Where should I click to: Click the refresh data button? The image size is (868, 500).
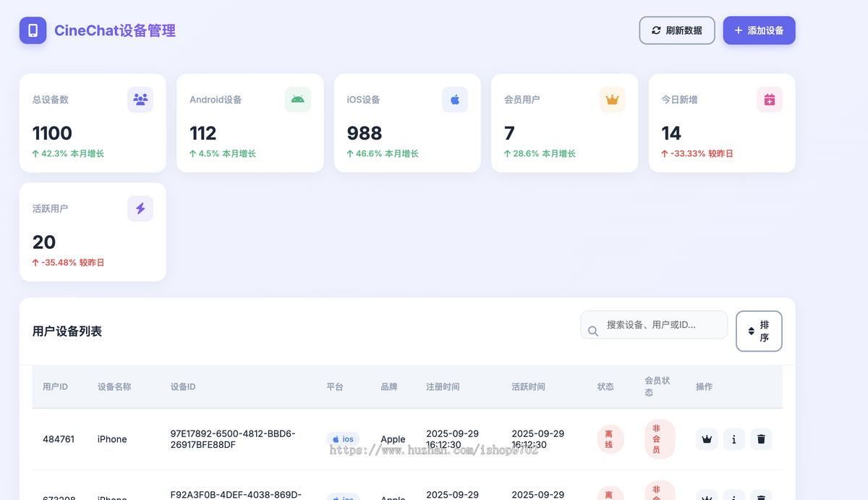(x=677, y=30)
